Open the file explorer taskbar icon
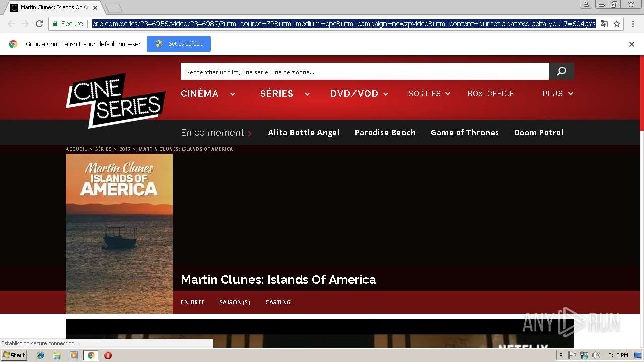The width and height of the screenshot is (644, 362). point(57,355)
